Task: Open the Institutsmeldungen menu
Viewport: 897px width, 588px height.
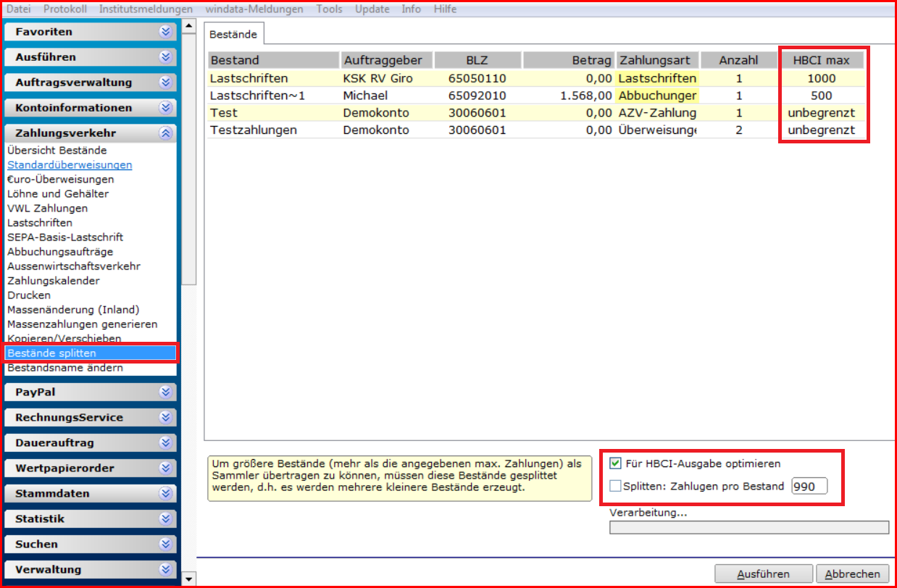Action: tap(146, 9)
